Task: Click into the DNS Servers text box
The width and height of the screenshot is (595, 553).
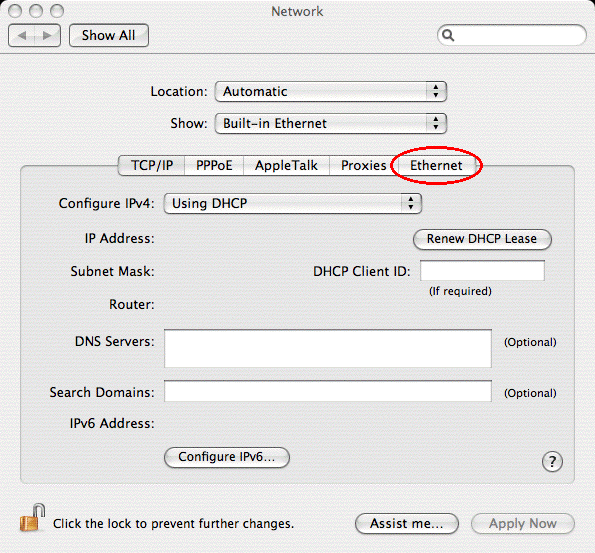Action: coord(328,348)
